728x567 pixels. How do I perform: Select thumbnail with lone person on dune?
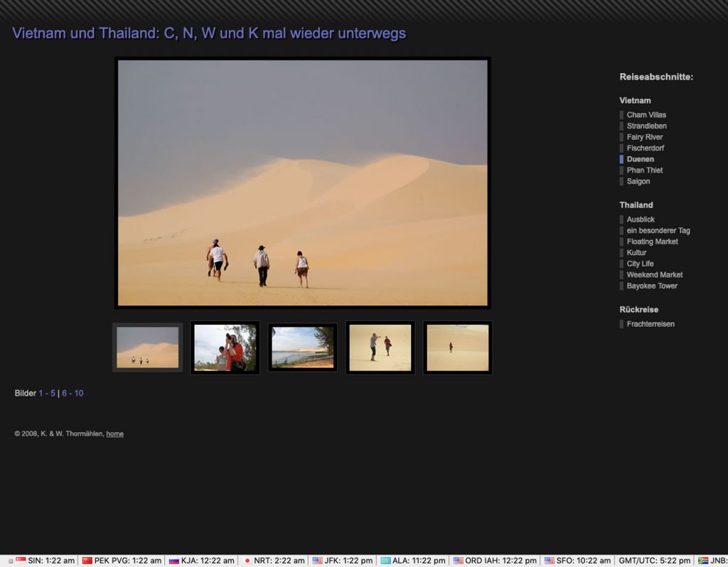457,347
